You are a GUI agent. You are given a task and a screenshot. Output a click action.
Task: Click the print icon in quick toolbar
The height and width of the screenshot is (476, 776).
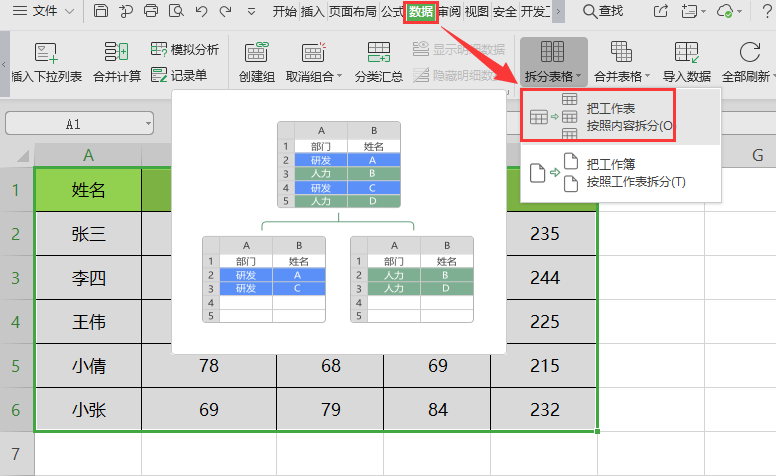[151, 11]
